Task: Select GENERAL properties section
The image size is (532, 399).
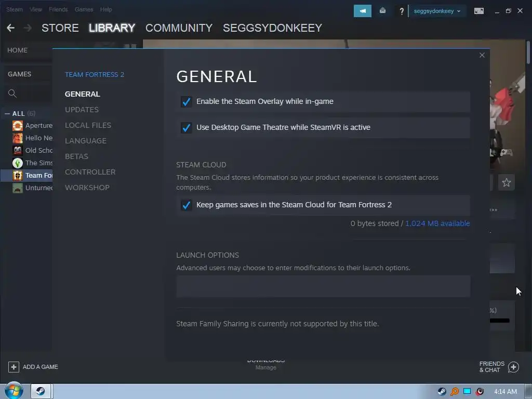Action: click(83, 94)
